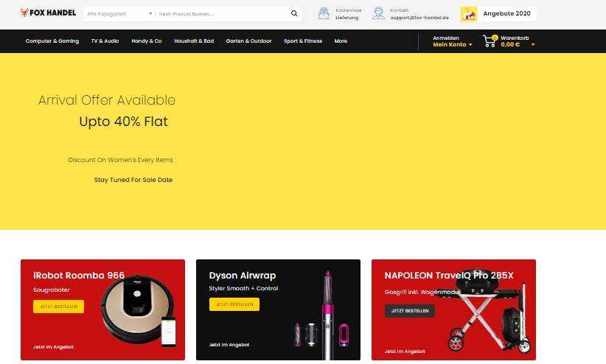This screenshot has height=364, width=606.
Task: Click Jetzt Bestellen for NAPOLEON TravelQ
Action: pos(410,311)
